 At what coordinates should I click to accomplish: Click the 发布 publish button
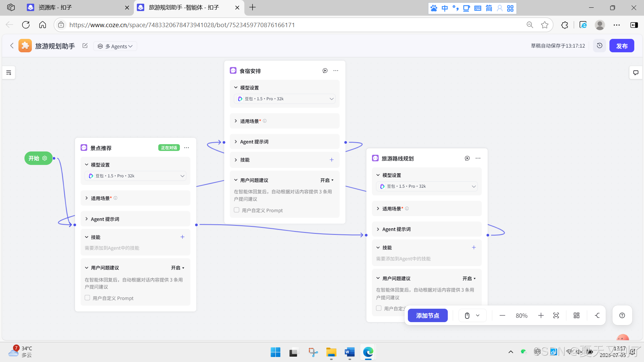pyautogui.click(x=621, y=46)
